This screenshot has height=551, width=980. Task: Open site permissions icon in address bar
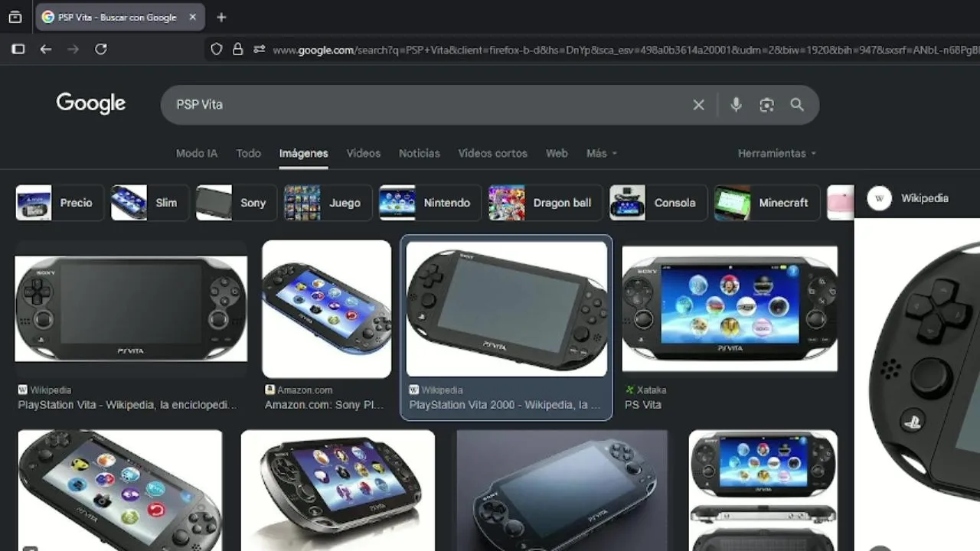260,49
